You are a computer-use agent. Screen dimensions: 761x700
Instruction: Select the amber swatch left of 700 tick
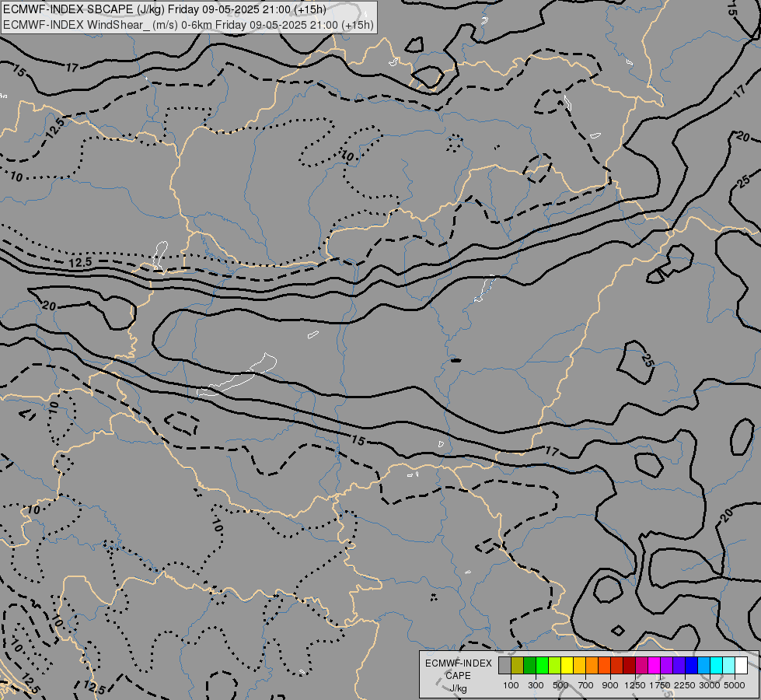[579, 665]
